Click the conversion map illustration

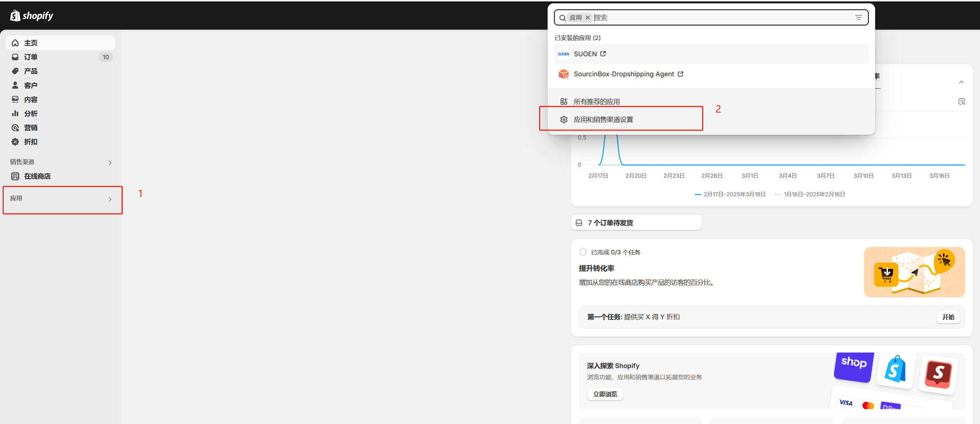click(x=914, y=272)
